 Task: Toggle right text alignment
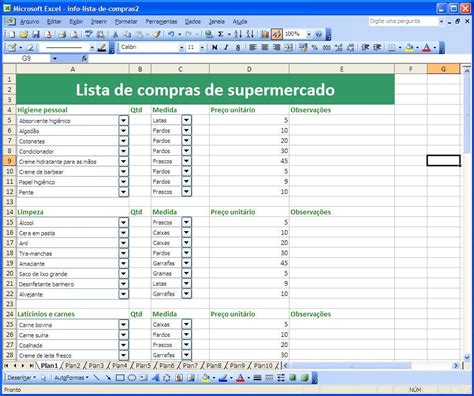pos(277,48)
